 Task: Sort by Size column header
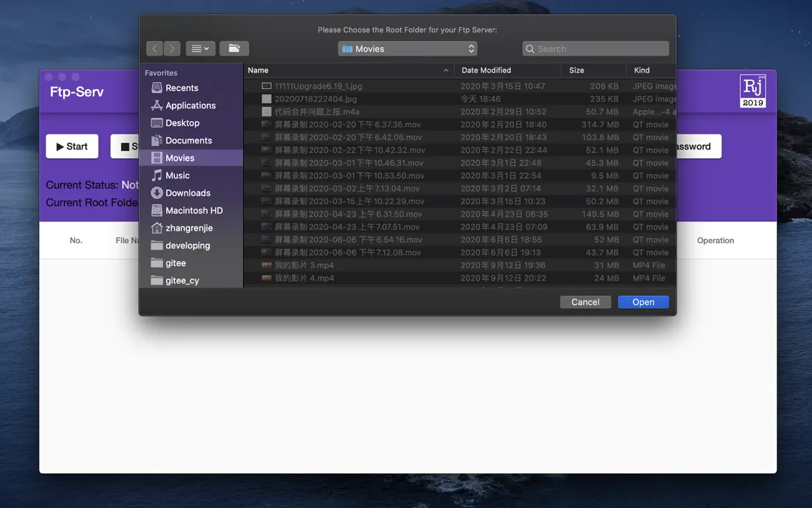[x=576, y=70]
